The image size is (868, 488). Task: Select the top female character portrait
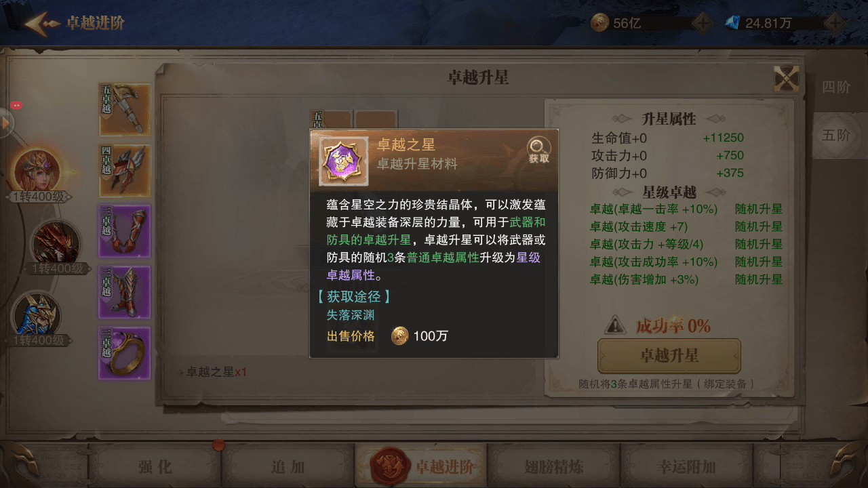39,169
